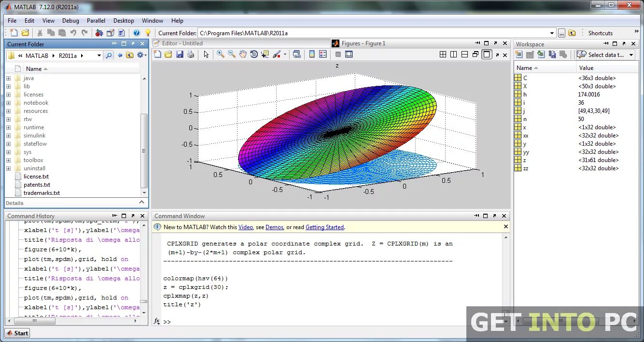
Task: Open the gear actions menu in Current Folder
Action: pyautogui.click(x=141, y=55)
